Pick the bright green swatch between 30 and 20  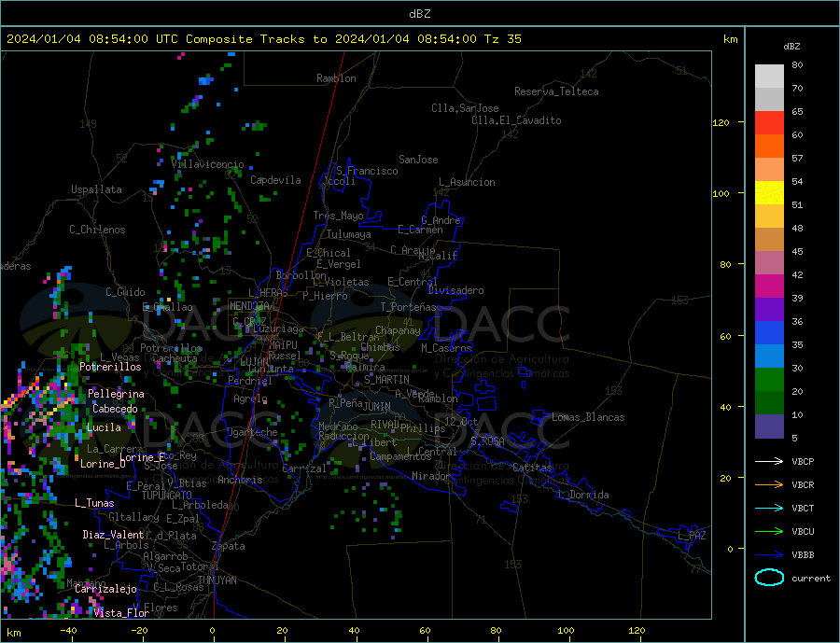(x=769, y=380)
